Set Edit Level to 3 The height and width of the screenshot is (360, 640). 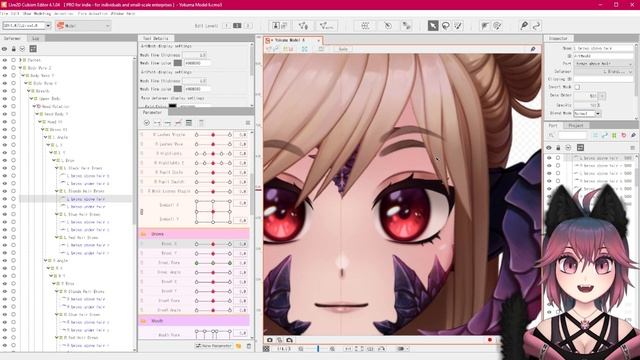point(247,26)
